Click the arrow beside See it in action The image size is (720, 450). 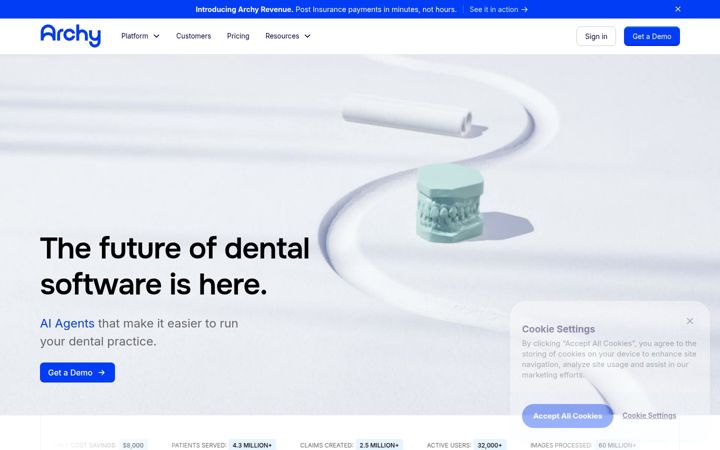524,9
